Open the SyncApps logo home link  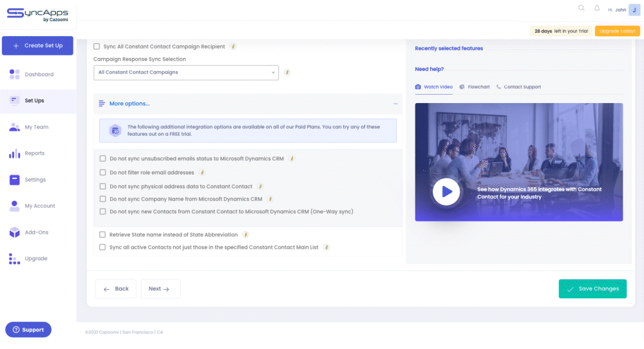click(x=38, y=14)
